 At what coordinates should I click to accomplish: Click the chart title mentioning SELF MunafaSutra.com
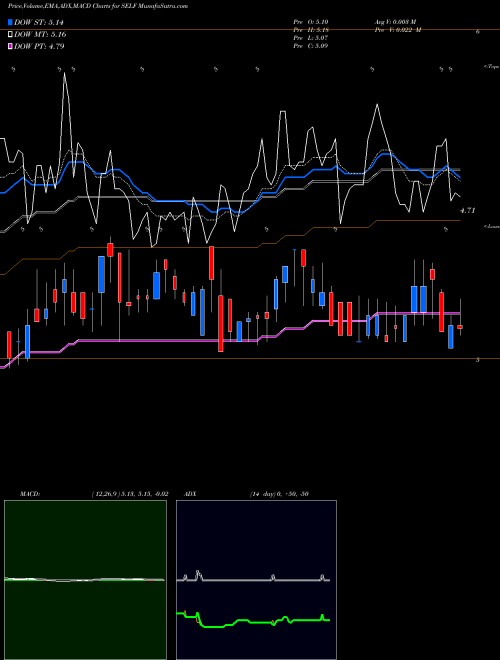[98, 6]
